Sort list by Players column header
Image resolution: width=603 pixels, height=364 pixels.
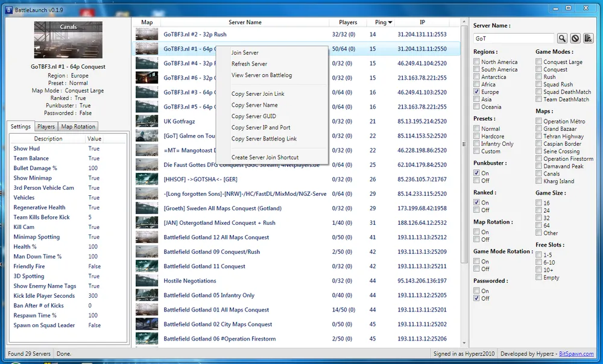pos(348,22)
